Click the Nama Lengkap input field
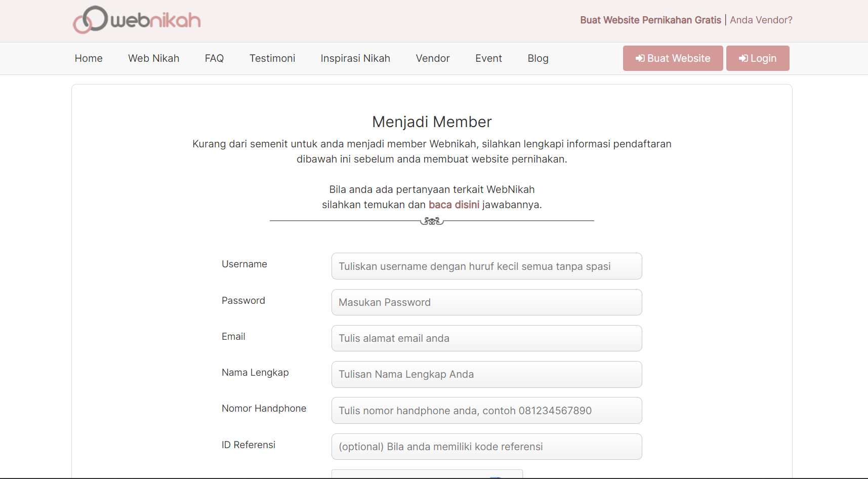This screenshot has width=868, height=479. coord(486,374)
